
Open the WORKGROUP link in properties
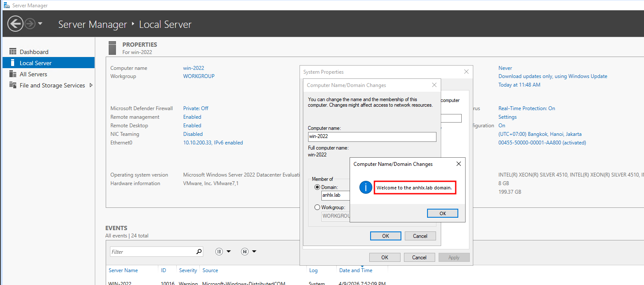coord(199,76)
